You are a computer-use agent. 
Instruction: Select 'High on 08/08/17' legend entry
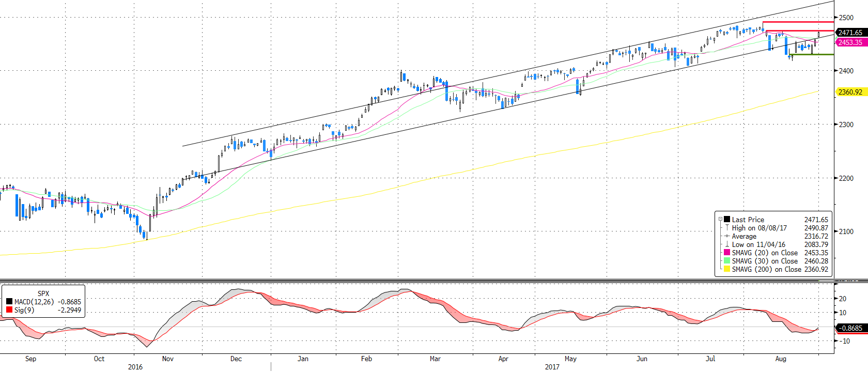tap(759, 228)
